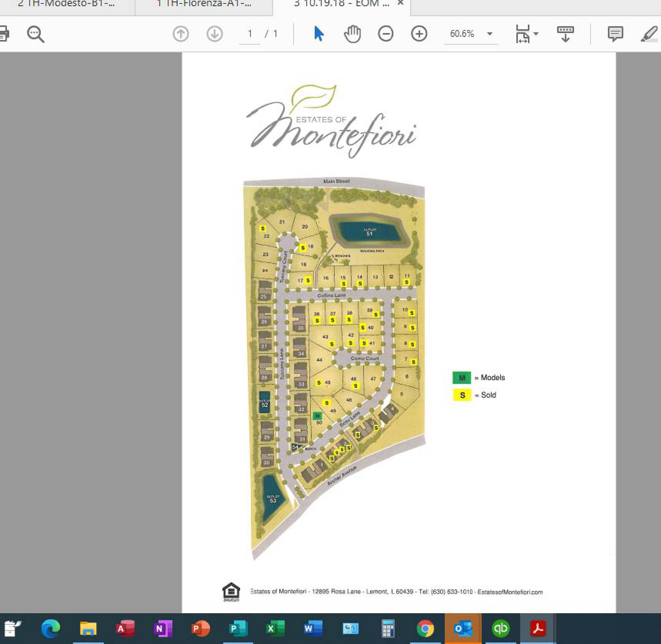Select the arrow selection tool
Image resolution: width=661 pixels, height=644 pixels.
318,34
